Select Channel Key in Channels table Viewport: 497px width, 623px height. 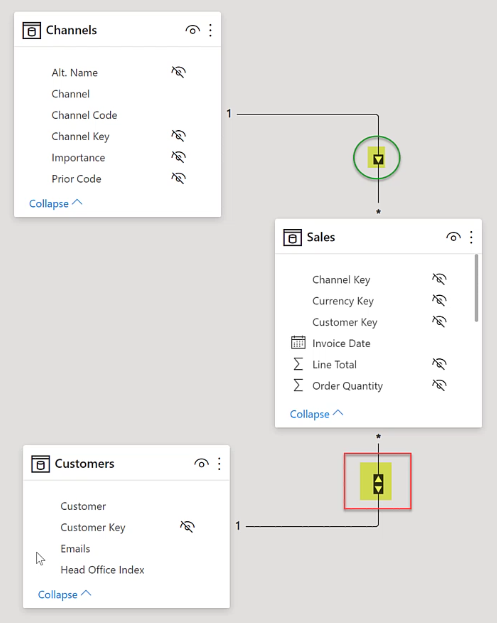click(x=80, y=136)
